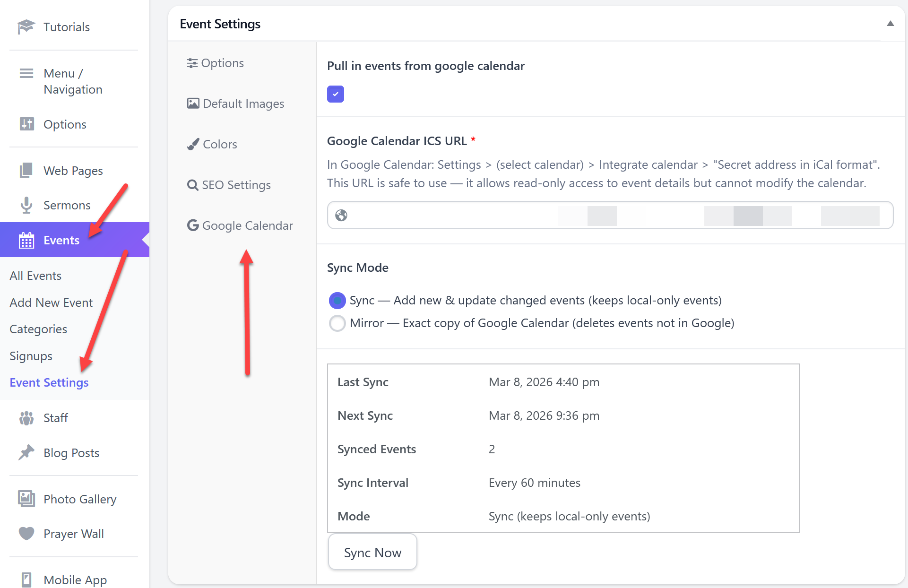
Task: Click the Events calendar icon in sidebar
Action: tap(26, 241)
